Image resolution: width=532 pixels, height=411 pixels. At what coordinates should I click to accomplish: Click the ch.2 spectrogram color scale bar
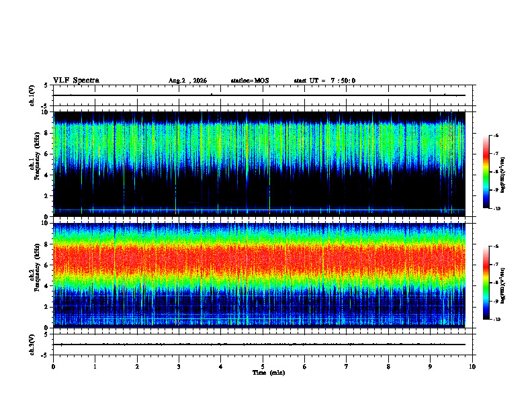486,283
